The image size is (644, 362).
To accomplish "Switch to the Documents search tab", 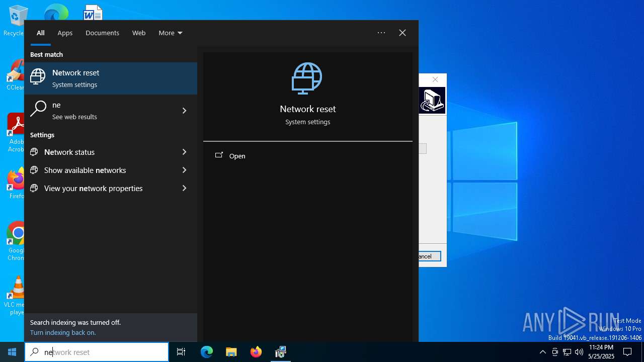I will (x=102, y=33).
